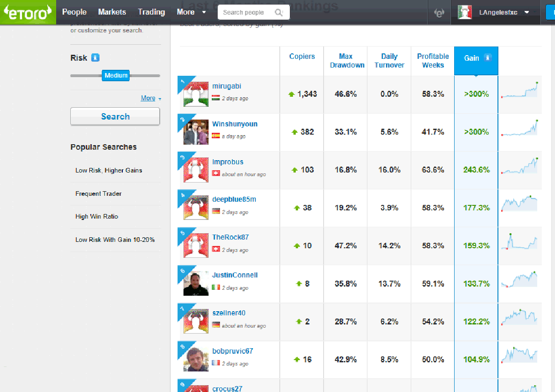Open deepblue85m avatar picture
This screenshot has height=392, width=555.
tap(196, 208)
